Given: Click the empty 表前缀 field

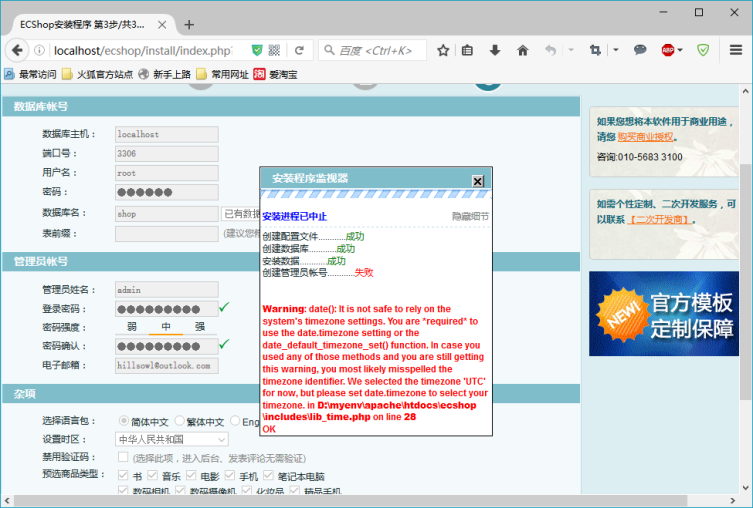Looking at the screenshot, I should (x=167, y=234).
